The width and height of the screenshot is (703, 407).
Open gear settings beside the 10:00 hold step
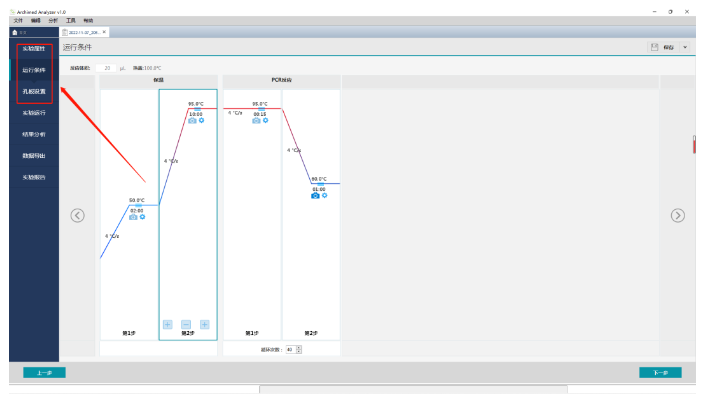coord(201,120)
